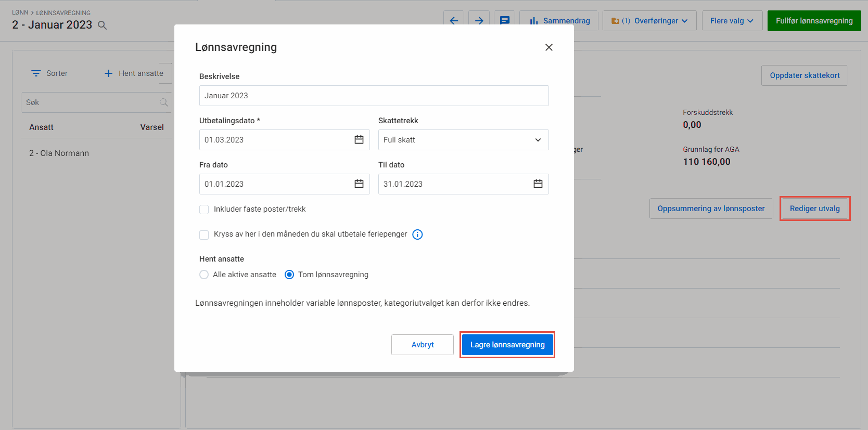
Task: Go to next payroll with right arrow
Action: pyautogui.click(x=479, y=21)
